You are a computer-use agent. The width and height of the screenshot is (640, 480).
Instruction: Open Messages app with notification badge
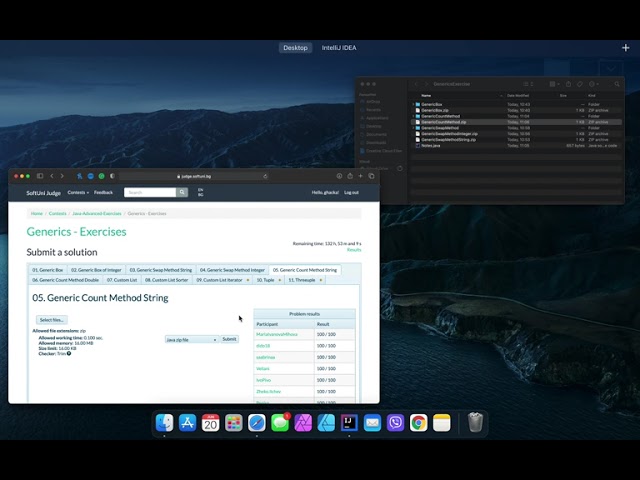280,423
